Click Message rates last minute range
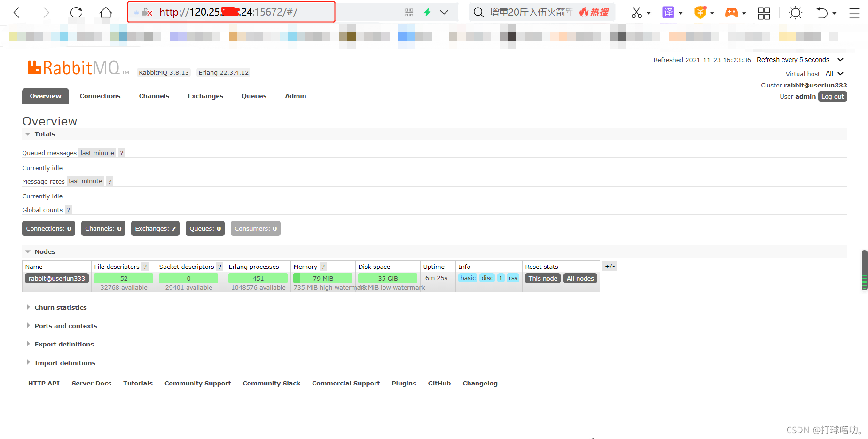868x439 pixels. (x=86, y=181)
